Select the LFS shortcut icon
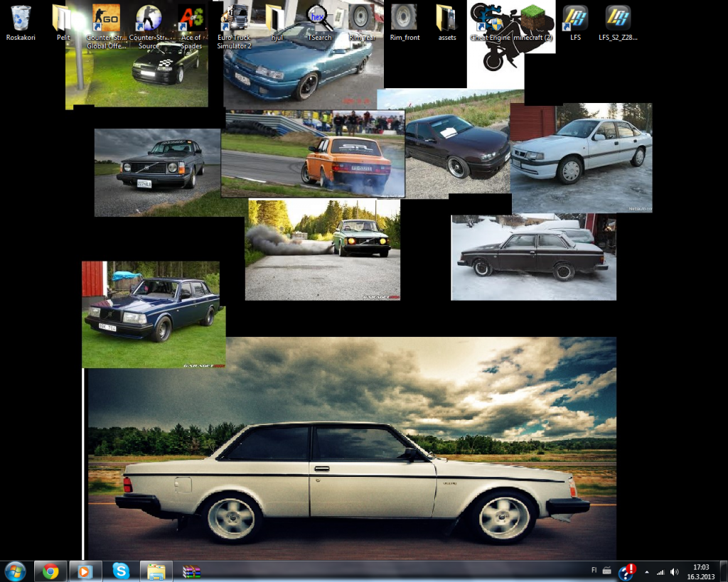This screenshot has width=728, height=582. tap(575, 23)
